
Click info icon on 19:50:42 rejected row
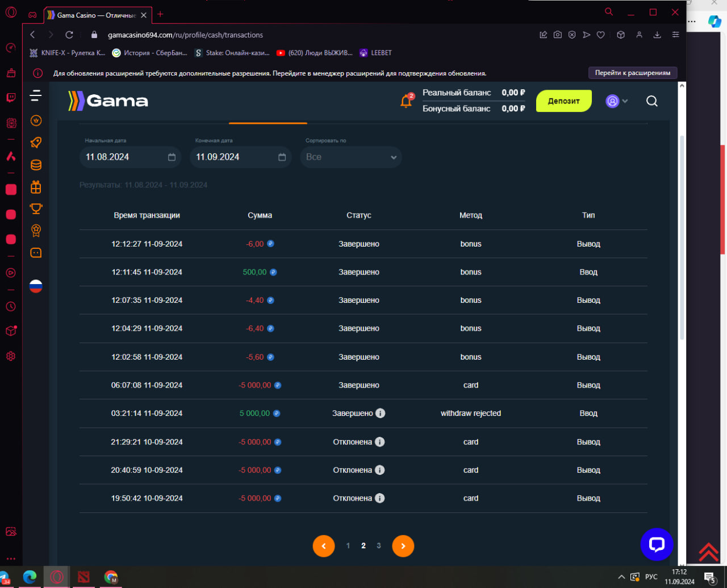tap(380, 498)
